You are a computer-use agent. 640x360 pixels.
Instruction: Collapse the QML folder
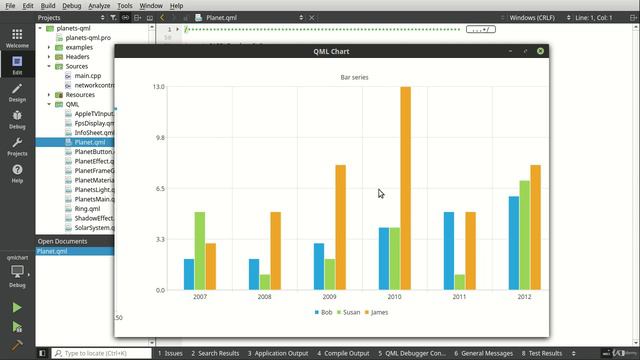[x=49, y=104]
